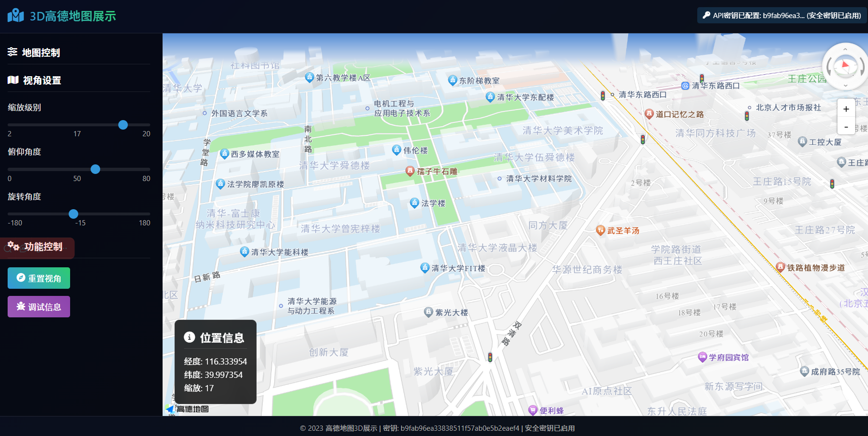The width and height of the screenshot is (868, 436).
Task: Click the 俯仰角度 slider handle
Action: pyautogui.click(x=95, y=169)
